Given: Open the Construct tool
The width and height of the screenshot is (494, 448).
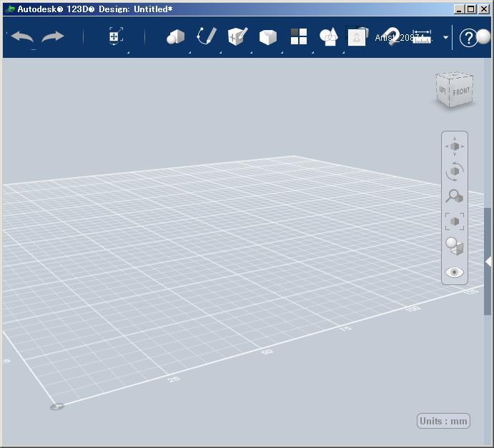Looking at the screenshot, I should pos(237,36).
